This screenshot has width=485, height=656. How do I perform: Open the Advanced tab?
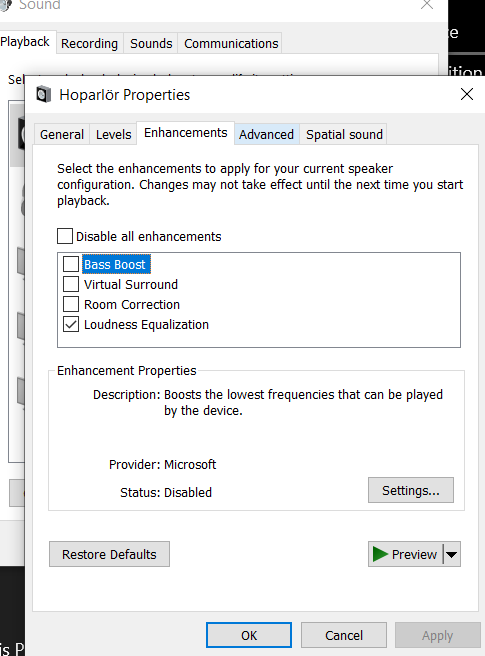click(267, 135)
